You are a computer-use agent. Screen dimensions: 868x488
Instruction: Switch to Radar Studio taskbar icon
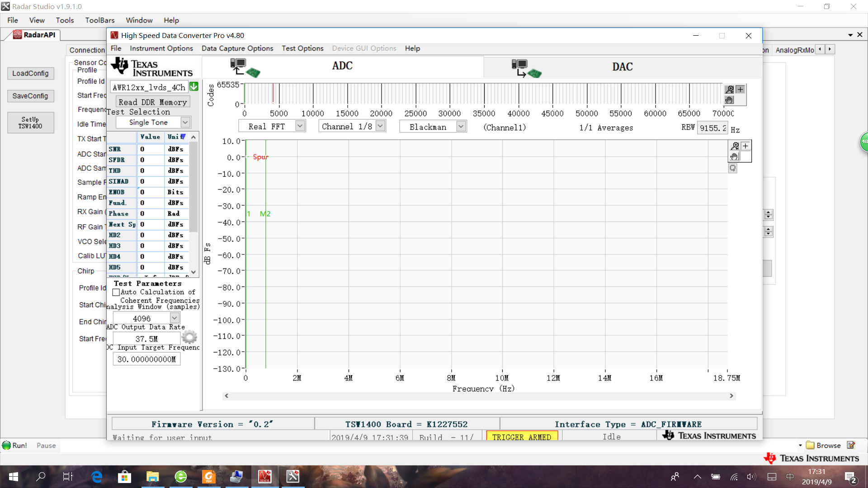point(293,477)
